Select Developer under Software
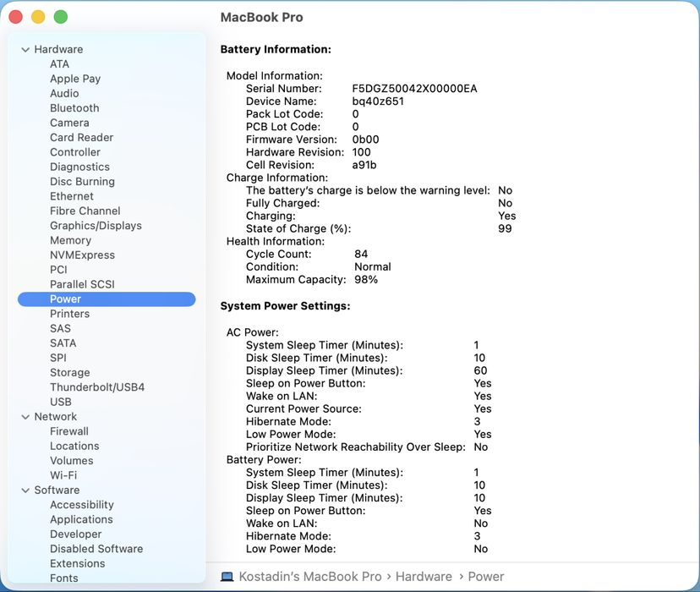 [75, 534]
